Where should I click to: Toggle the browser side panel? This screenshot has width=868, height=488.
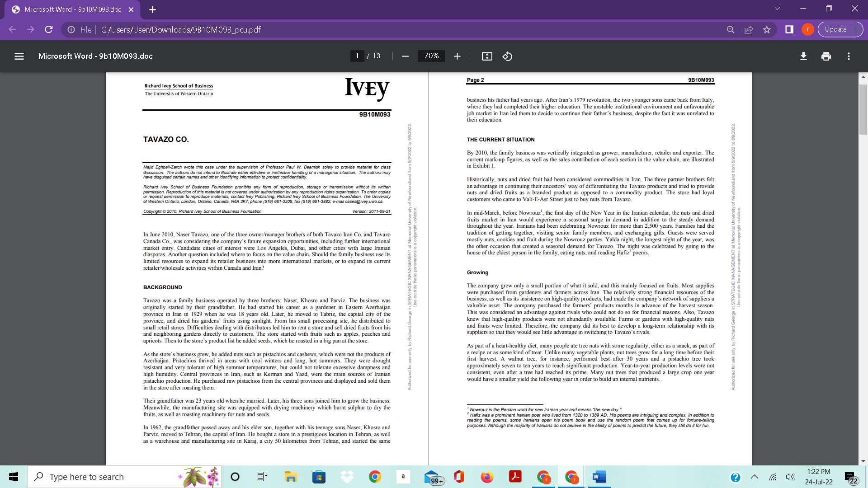tap(789, 29)
